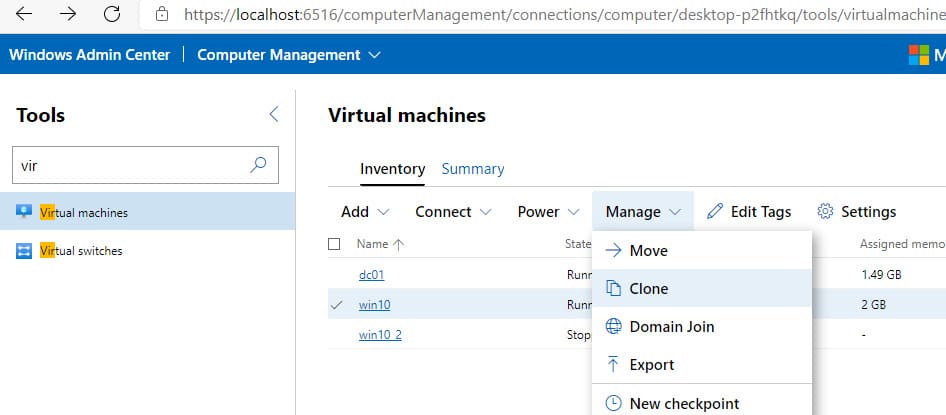The height and width of the screenshot is (415, 946).
Task: Choose Move from Manage menu
Action: [x=702, y=250]
